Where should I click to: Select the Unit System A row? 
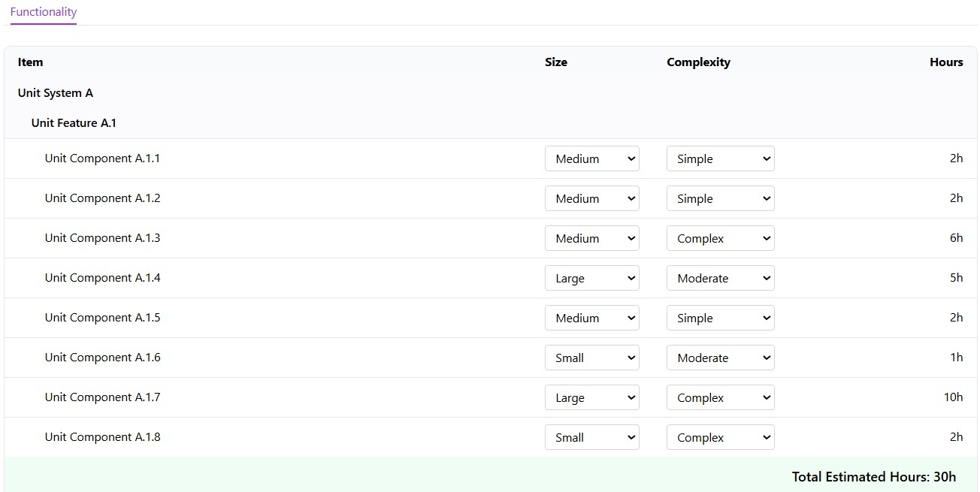coord(490,93)
